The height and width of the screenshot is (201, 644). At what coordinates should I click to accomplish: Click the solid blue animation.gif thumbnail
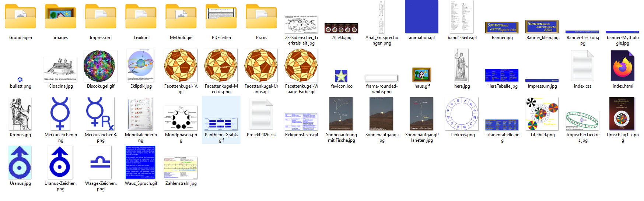pyautogui.click(x=421, y=17)
